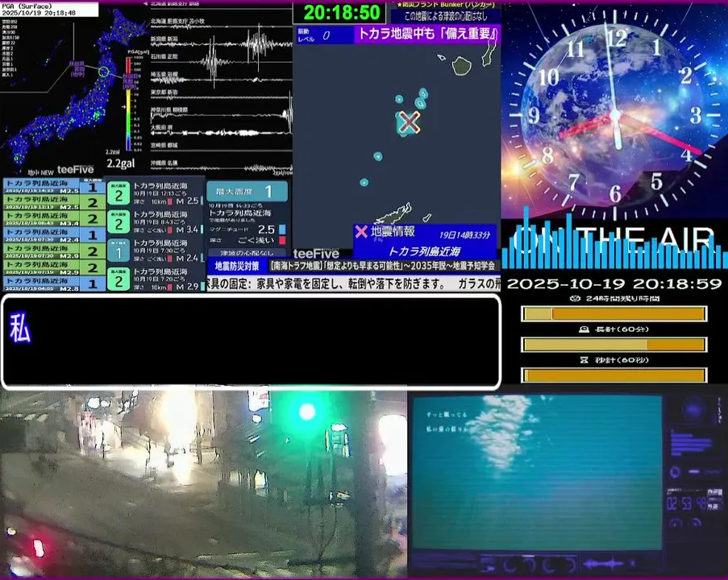Click the 19日14時33分 time in 地震情報 panel

(x=464, y=234)
